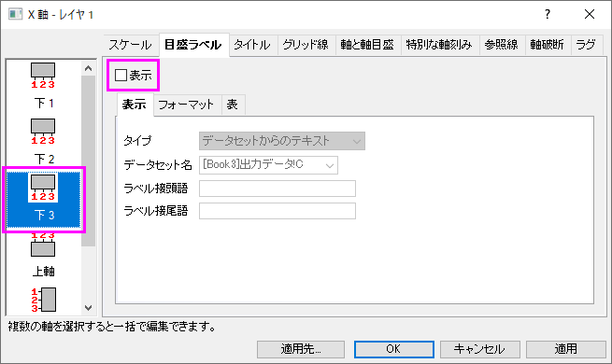612x364 pixels.
Task: Switch to the 参照線 tab
Action: tap(502, 45)
